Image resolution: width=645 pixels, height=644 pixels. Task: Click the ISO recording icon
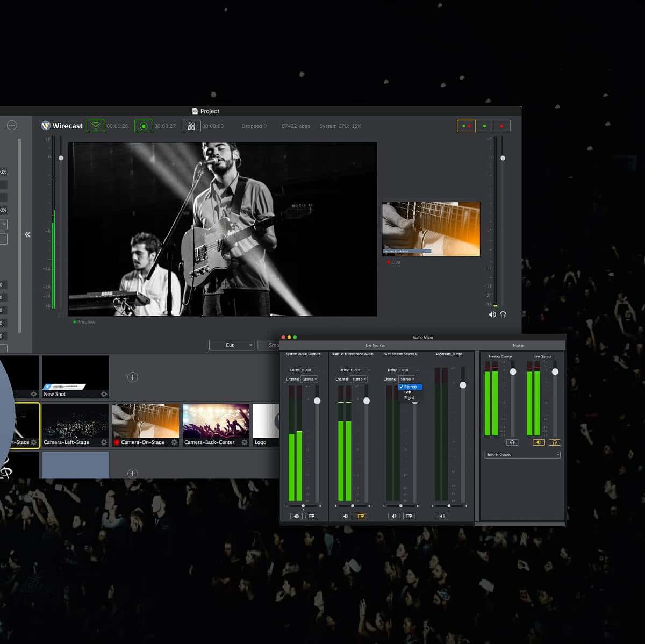[x=191, y=126]
